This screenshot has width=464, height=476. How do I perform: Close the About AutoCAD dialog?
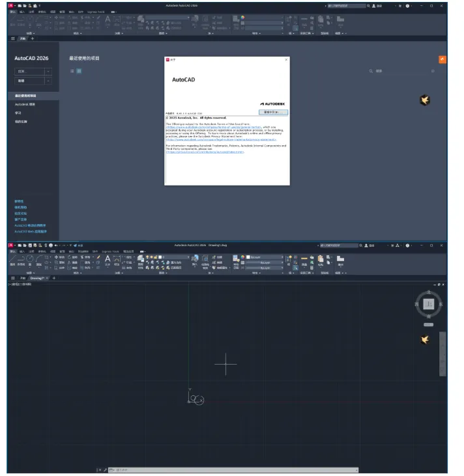(286, 60)
